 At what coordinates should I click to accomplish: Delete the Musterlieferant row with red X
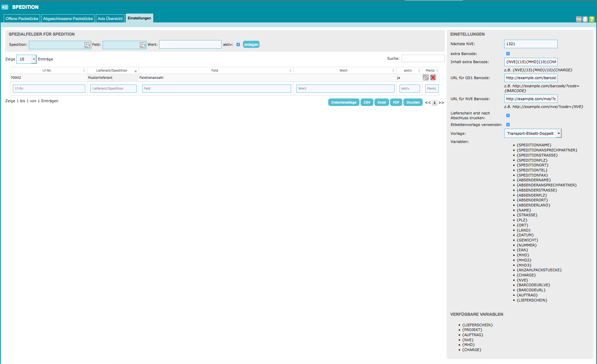click(433, 77)
